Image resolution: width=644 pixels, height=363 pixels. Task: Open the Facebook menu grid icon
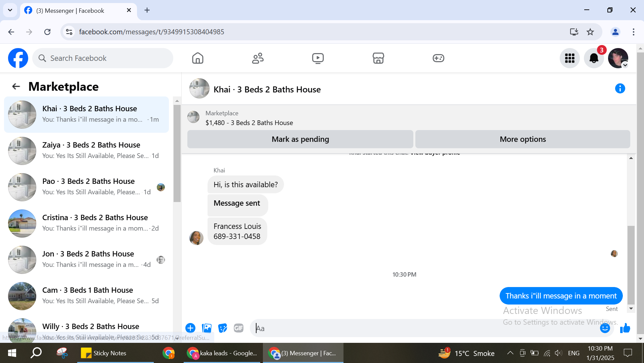coord(570,58)
